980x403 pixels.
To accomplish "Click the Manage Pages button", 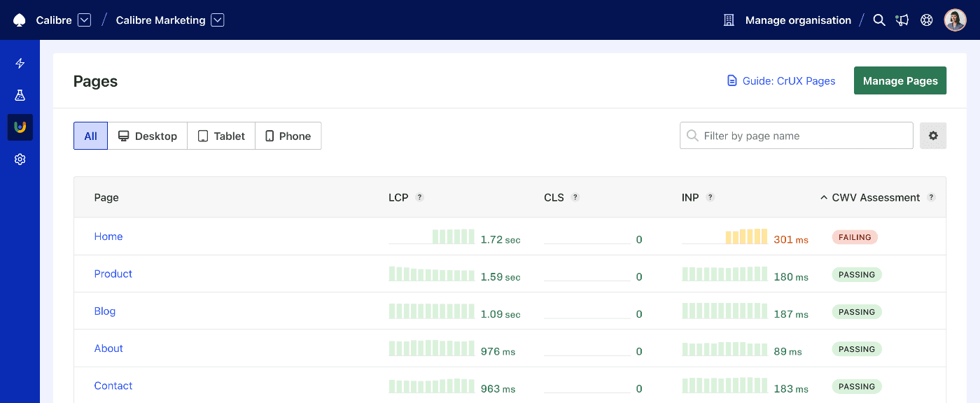I will [899, 80].
